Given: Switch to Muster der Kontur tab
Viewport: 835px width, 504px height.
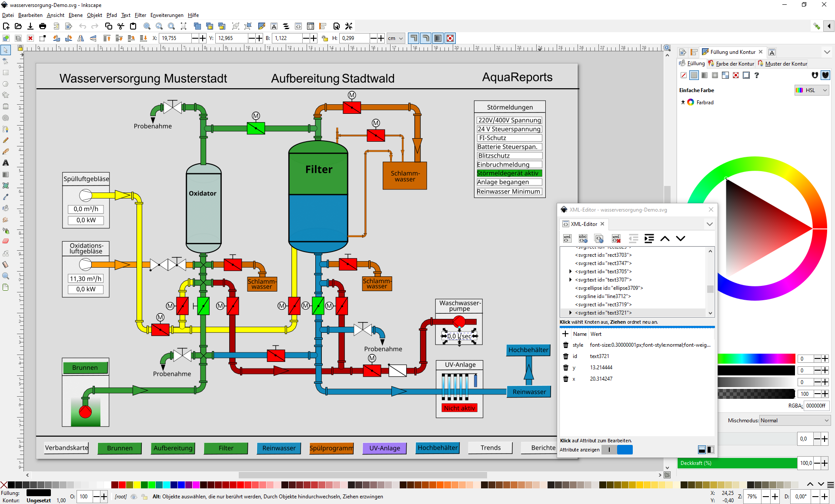Looking at the screenshot, I should pyautogui.click(x=782, y=63).
